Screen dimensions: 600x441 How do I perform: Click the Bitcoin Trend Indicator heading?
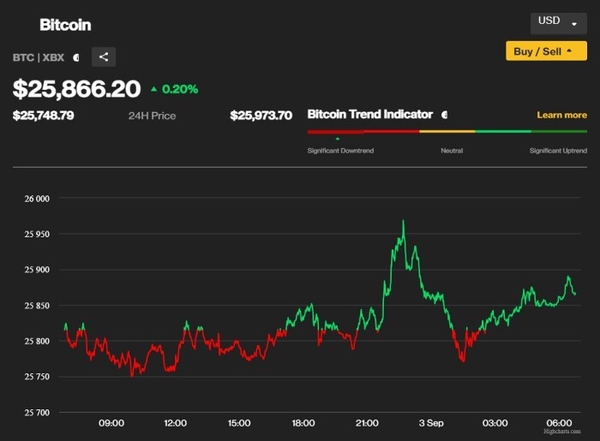pos(370,114)
